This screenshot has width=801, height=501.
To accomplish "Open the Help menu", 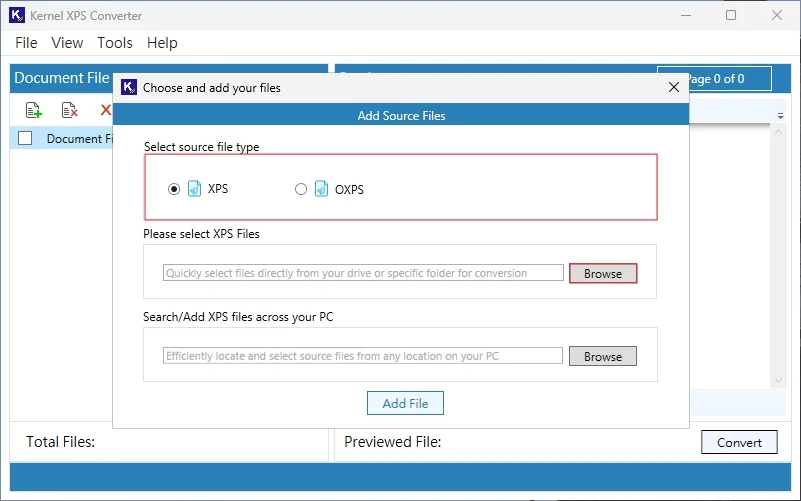I will point(162,43).
